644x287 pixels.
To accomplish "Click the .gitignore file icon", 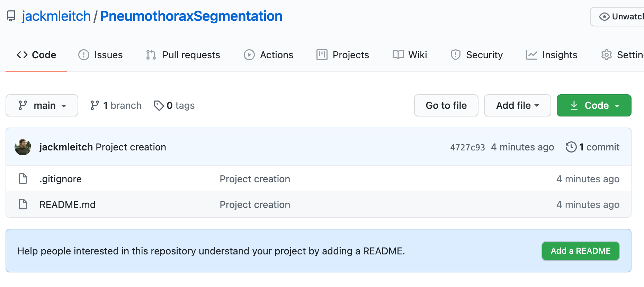I will 23,179.
